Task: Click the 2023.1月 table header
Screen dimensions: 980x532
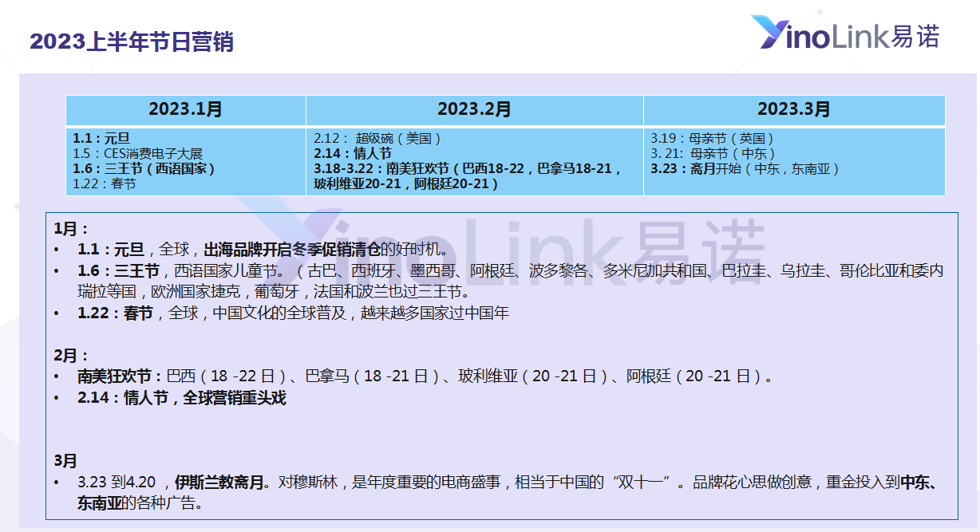Action: point(185,109)
